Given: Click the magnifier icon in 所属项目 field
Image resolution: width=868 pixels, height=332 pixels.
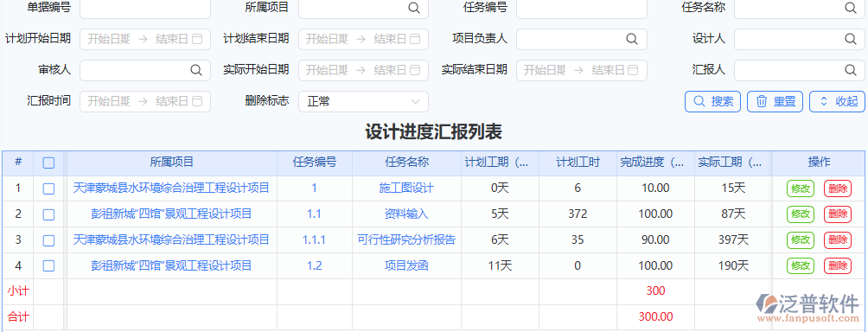Looking at the screenshot, I should tap(413, 7).
